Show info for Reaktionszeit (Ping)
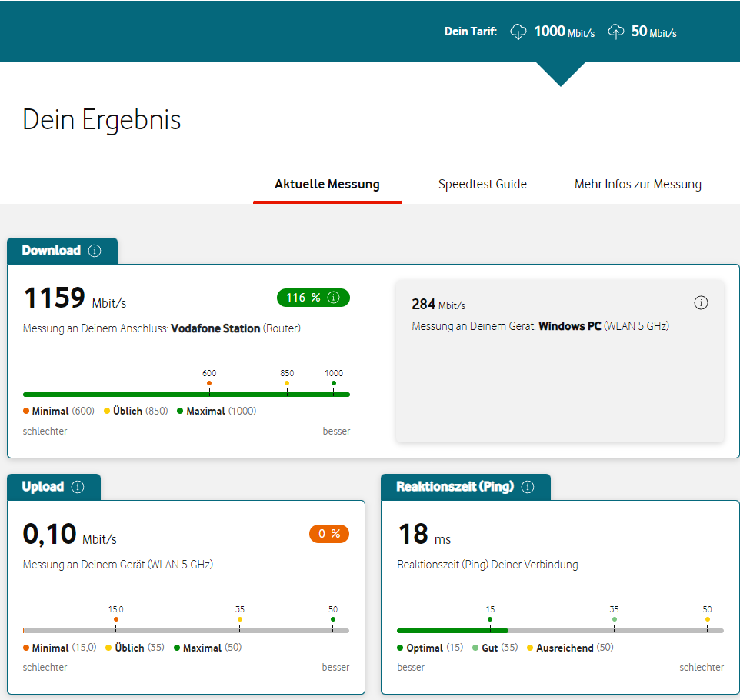740x700 pixels. coord(528,487)
